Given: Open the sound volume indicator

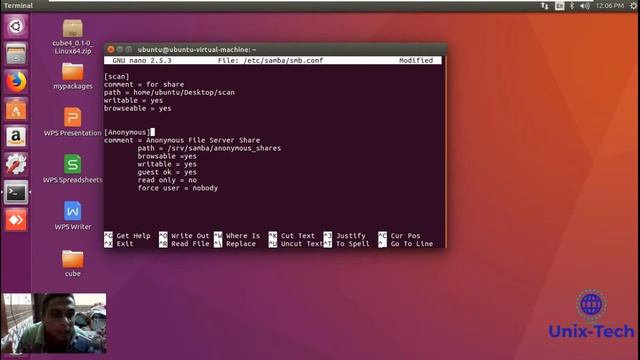Looking at the screenshot, I should [x=585, y=6].
